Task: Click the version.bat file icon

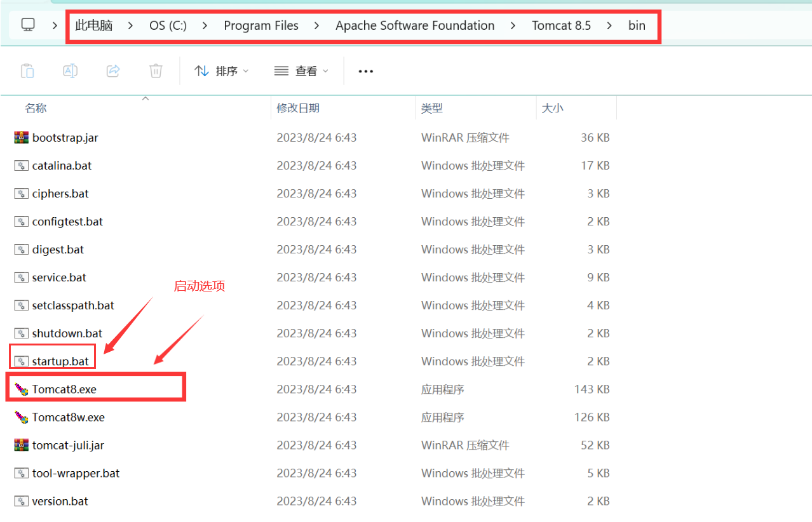Action: pyautogui.click(x=22, y=500)
